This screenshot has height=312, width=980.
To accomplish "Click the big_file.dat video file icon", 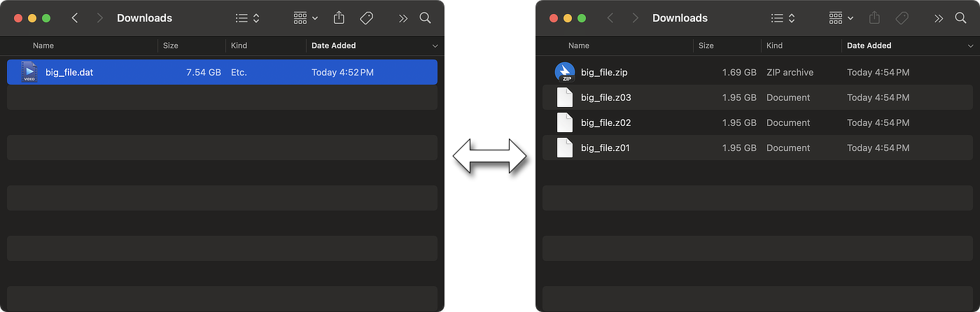I will click(x=29, y=72).
